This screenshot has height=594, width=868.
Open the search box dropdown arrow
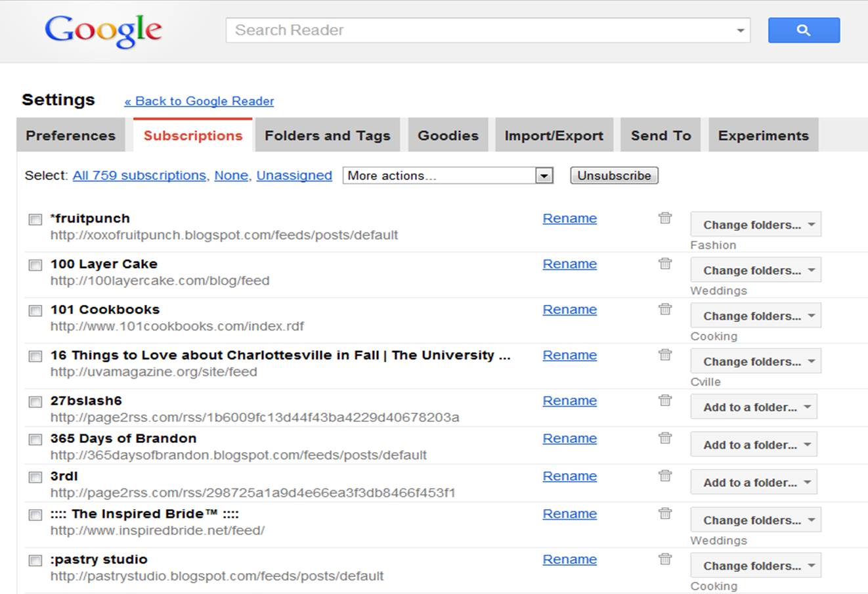coord(740,30)
